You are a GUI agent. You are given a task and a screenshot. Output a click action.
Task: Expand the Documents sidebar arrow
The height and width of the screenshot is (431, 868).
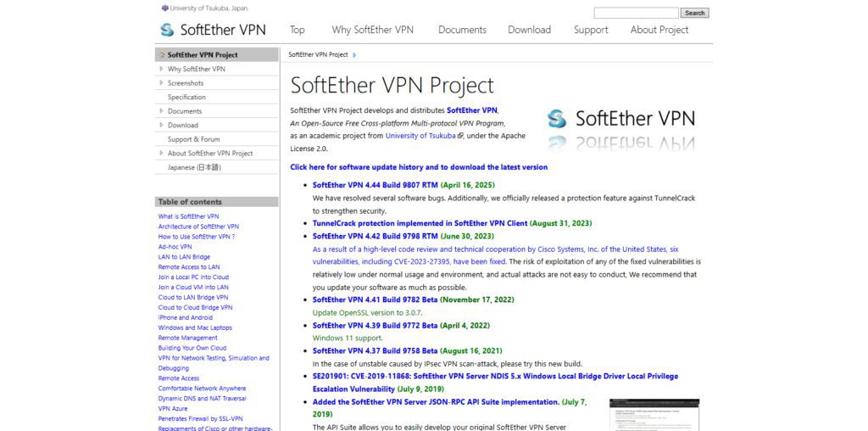pyautogui.click(x=161, y=111)
